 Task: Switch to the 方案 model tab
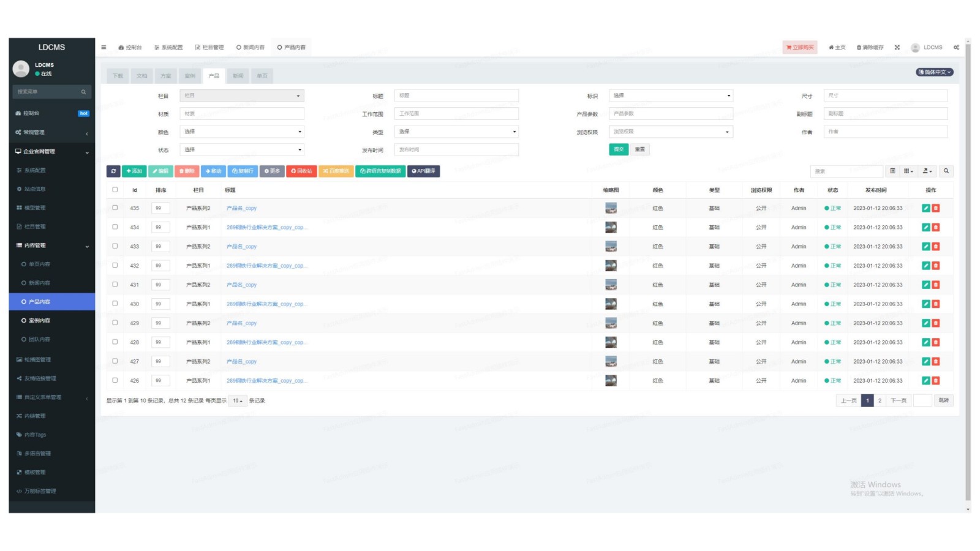point(166,76)
